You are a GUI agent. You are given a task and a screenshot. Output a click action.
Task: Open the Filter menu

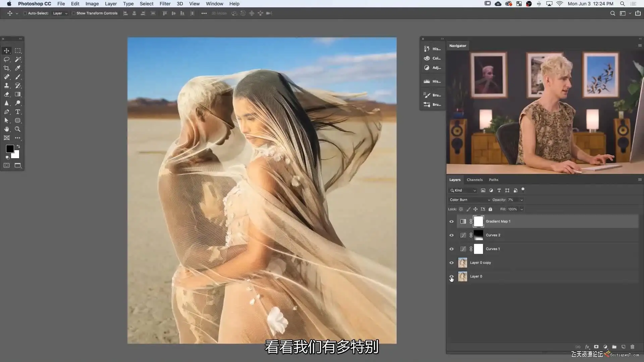pyautogui.click(x=165, y=4)
